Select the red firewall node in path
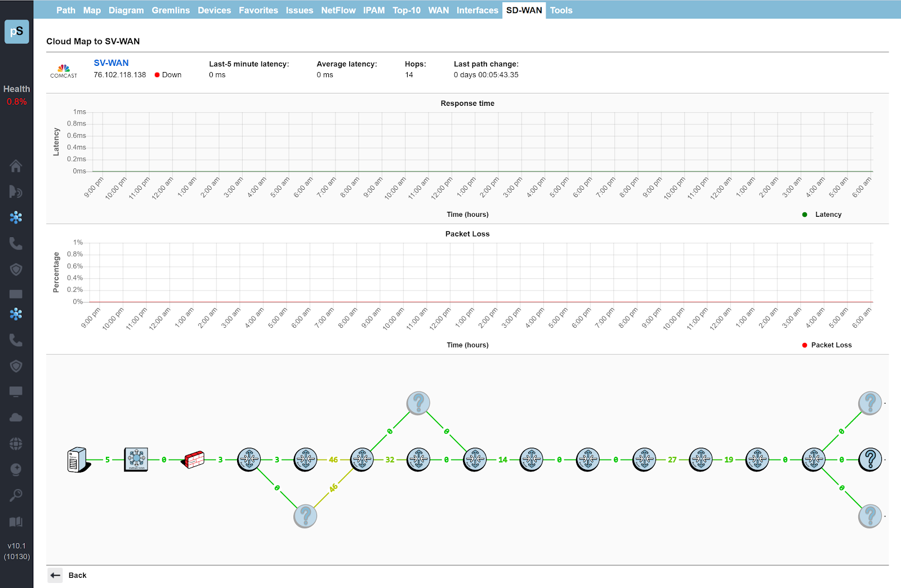 (x=193, y=460)
